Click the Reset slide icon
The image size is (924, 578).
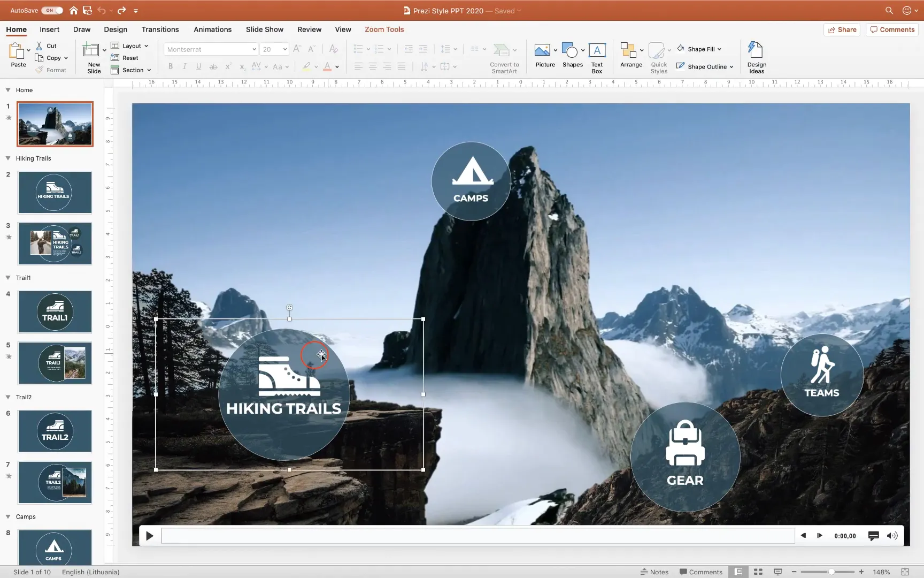point(114,58)
